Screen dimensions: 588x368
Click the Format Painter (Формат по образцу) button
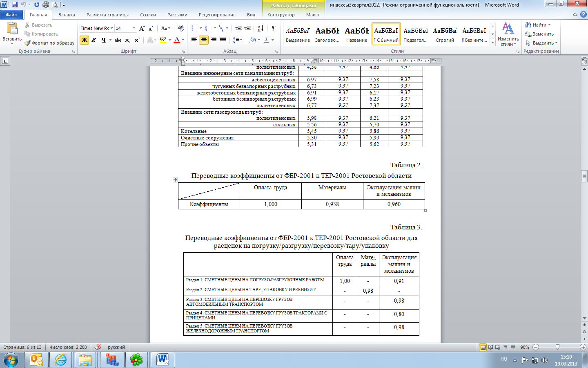(x=49, y=43)
